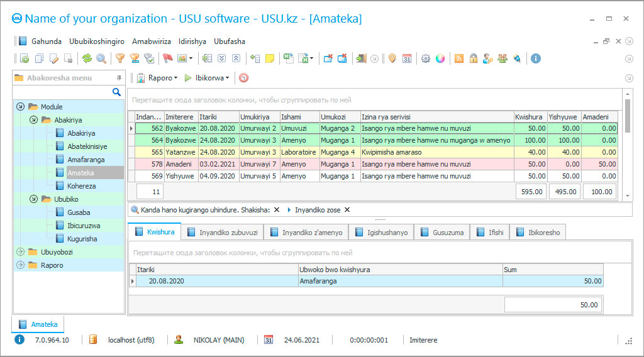Remove the Shakisha filter with its X
This screenshot has width=644, height=357.
(x=277, y=210)
